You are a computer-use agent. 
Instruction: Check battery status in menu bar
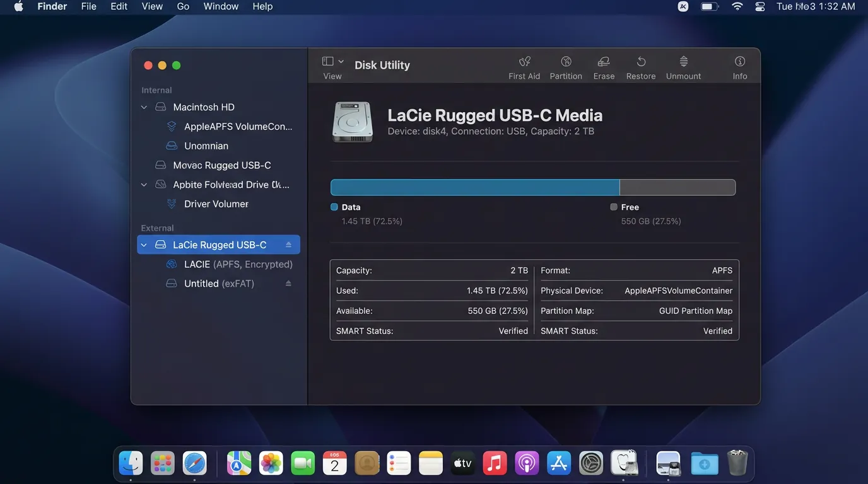point(710,6)
